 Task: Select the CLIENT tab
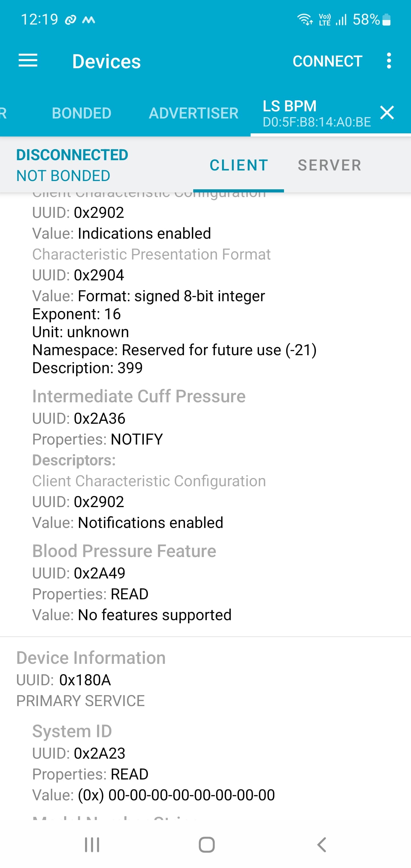point(239,165)
